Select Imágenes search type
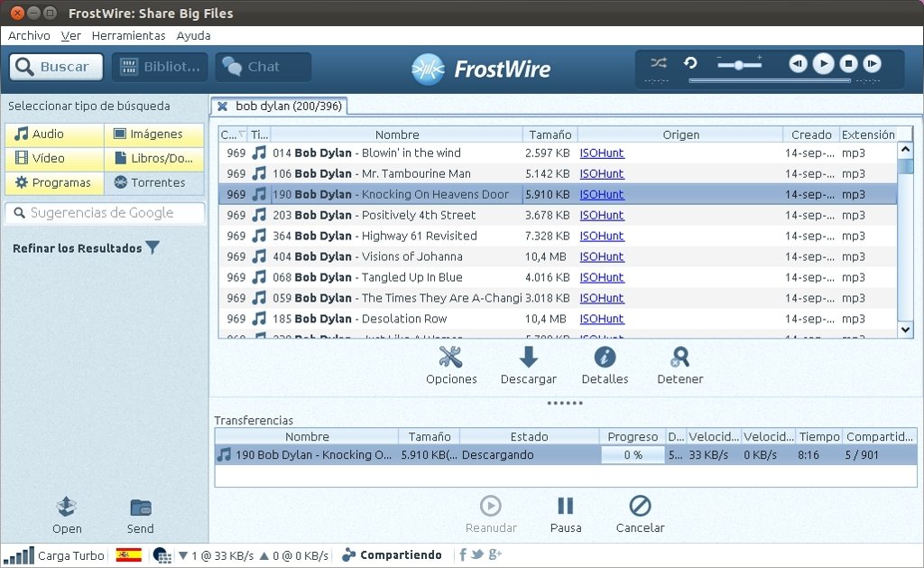The image size is (924, 568). point(154,135)
